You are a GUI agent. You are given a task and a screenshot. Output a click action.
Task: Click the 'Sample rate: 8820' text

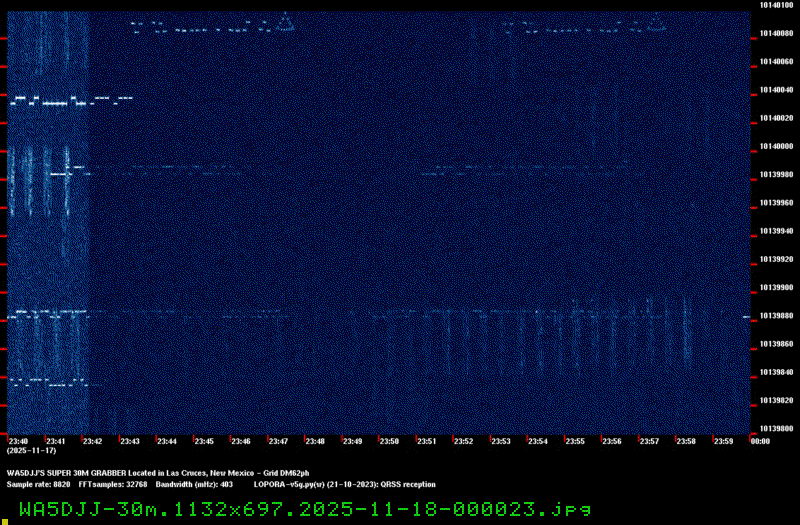click(x=38, y=484)
